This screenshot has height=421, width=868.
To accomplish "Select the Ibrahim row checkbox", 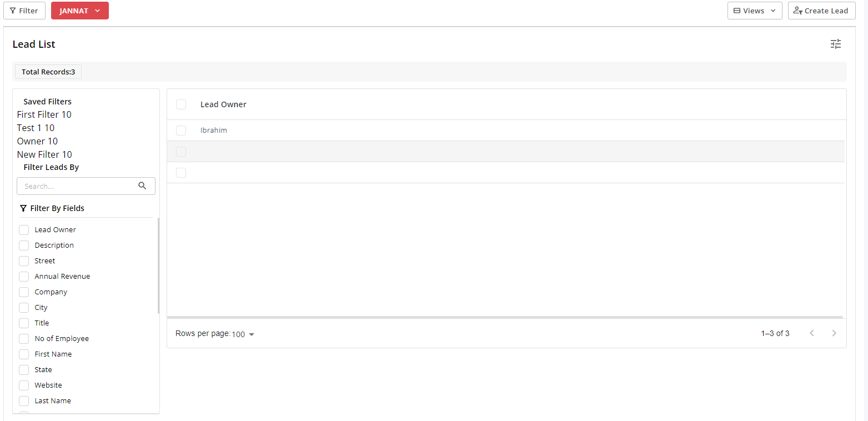I will tap(181, 131).
